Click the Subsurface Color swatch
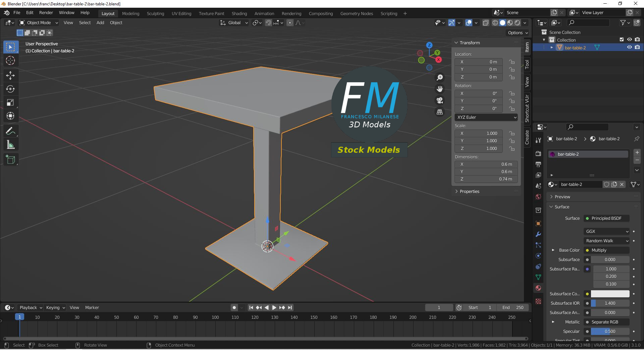The height and width of the screenshot is (350, 644). [x=610, y=294]
